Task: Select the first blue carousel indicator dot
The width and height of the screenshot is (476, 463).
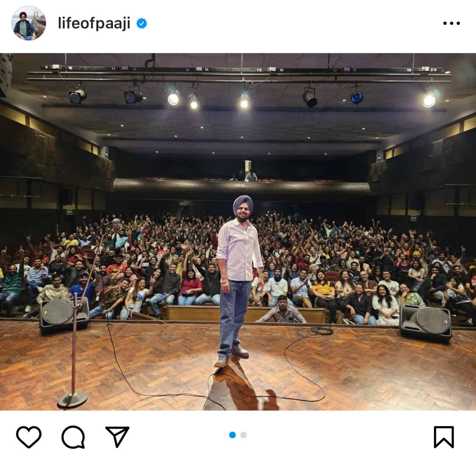Action: pyautogui.click(x=232, y=435)
